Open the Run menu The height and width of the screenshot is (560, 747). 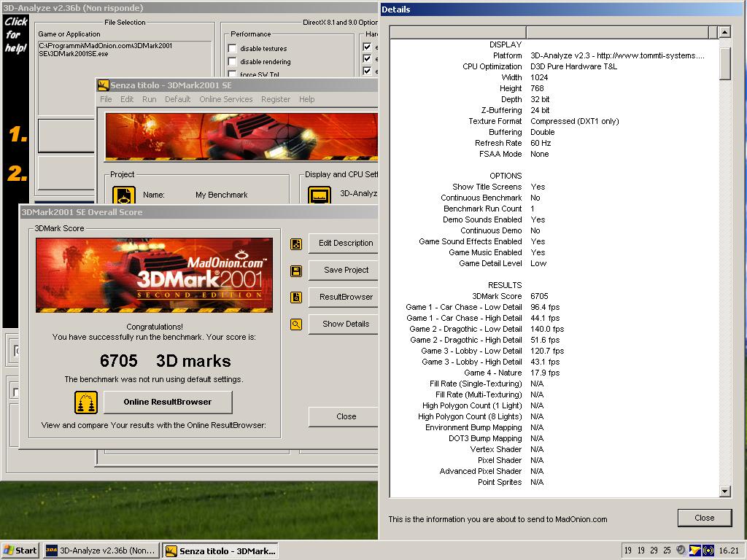pyautogui.click(x=149, y=99)
